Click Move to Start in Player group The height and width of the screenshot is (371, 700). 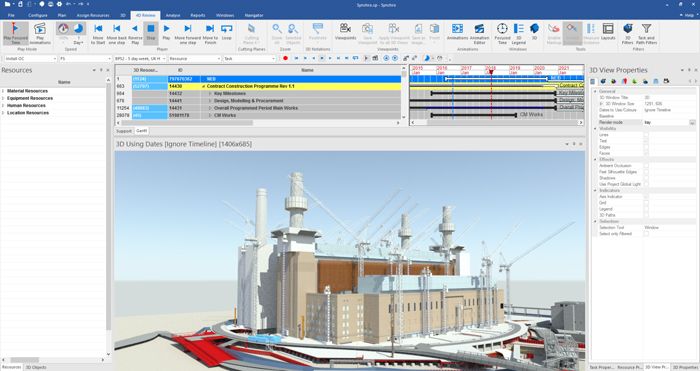(x=98, y=33)
